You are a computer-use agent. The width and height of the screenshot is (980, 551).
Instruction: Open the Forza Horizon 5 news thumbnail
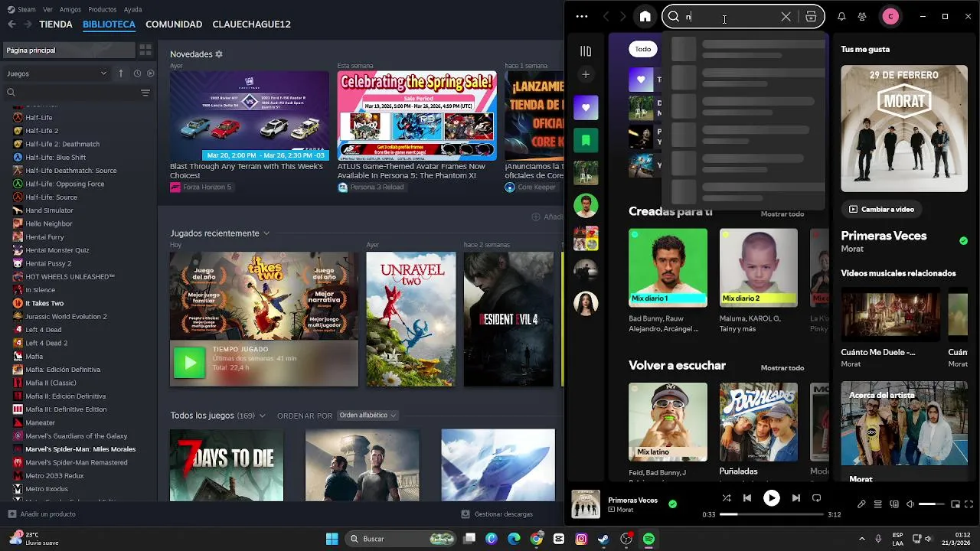point(250,116)
